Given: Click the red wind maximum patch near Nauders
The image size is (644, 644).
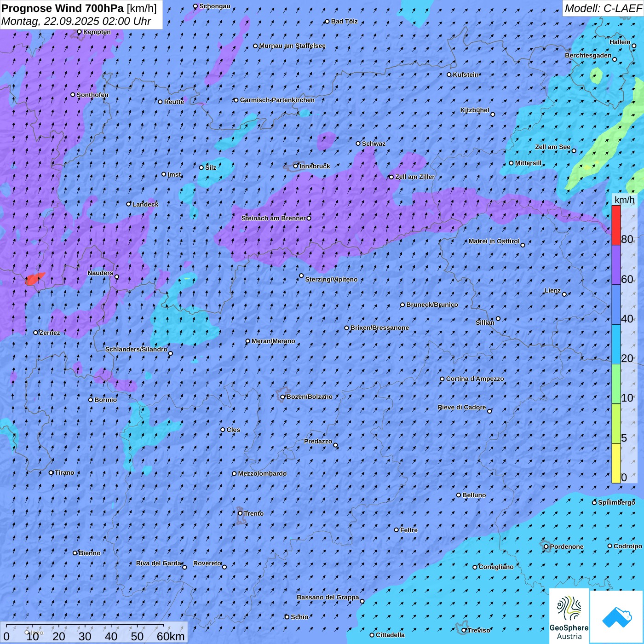Looking at the screenshot, I should (x=34, y=279).
